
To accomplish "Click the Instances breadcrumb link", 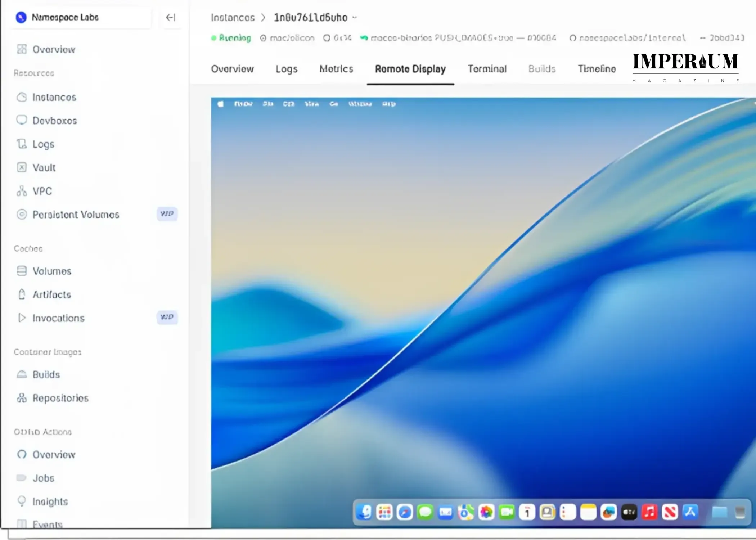I will (233, 18).
